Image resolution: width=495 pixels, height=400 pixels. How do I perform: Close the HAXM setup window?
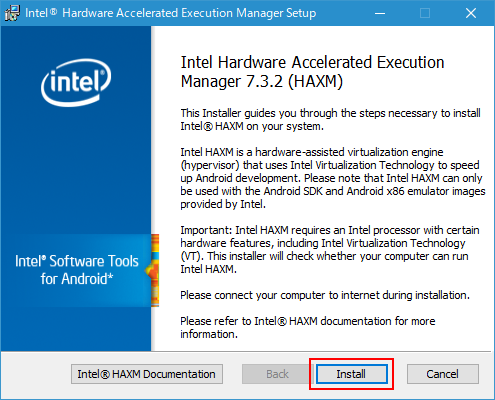click(x=471, y=13)
